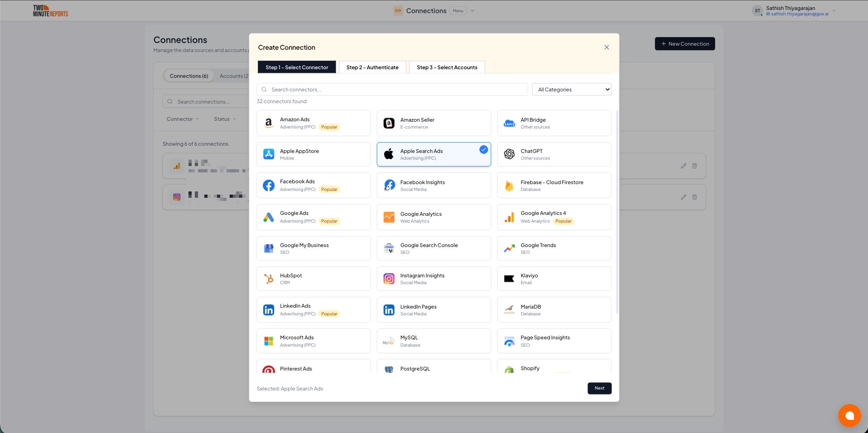
Task: Select the ChatGPT connector icon
Action: coord(509,154)
